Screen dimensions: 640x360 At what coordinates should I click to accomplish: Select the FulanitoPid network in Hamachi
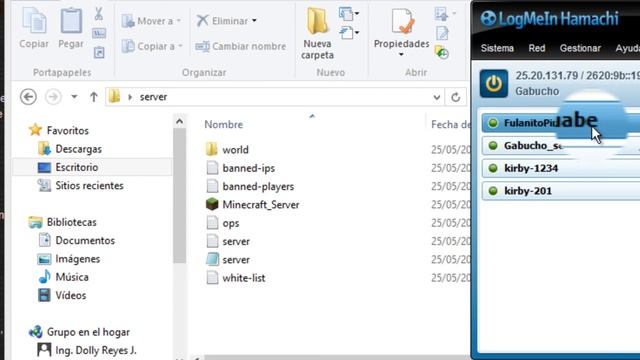561,123
